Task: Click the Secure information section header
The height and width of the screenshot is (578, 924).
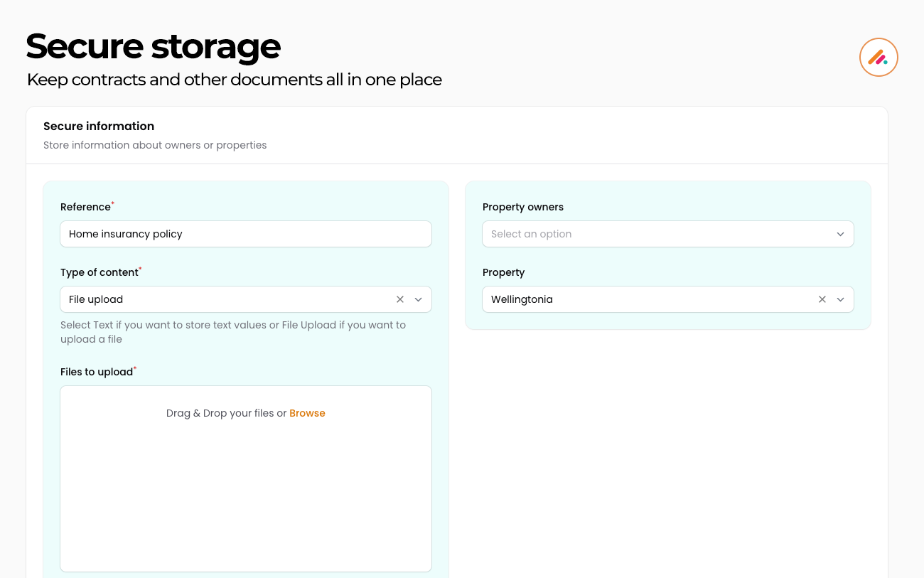Action: 99,126
